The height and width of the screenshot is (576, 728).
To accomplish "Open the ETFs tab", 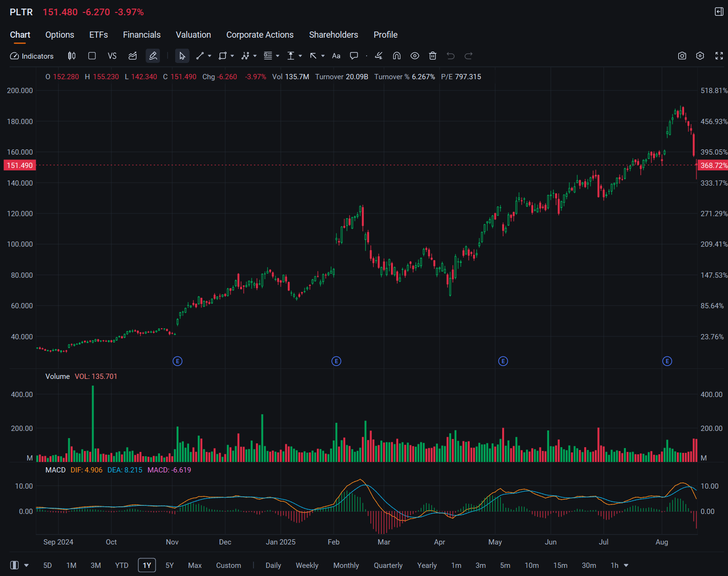I will tap(99, 35).
